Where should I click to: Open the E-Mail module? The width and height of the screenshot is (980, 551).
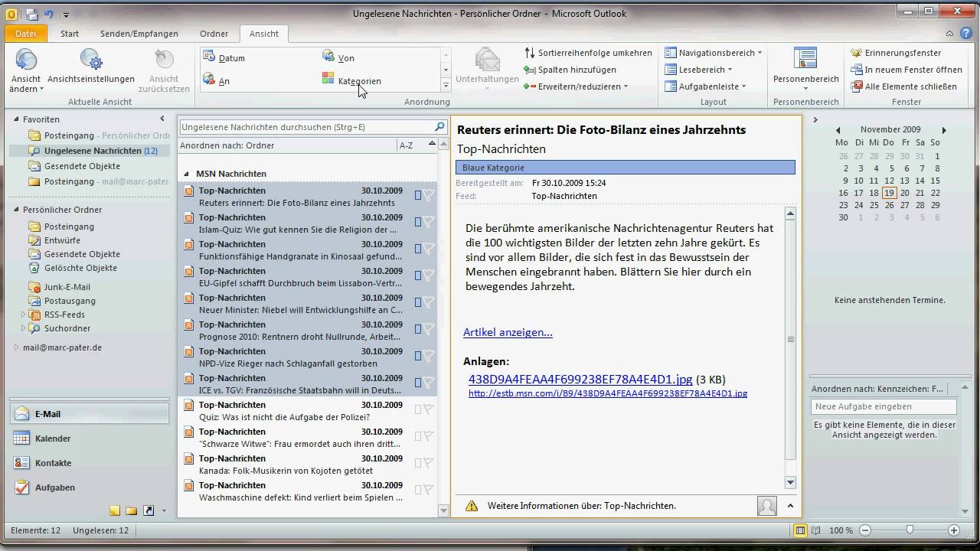tap(90, 414)
